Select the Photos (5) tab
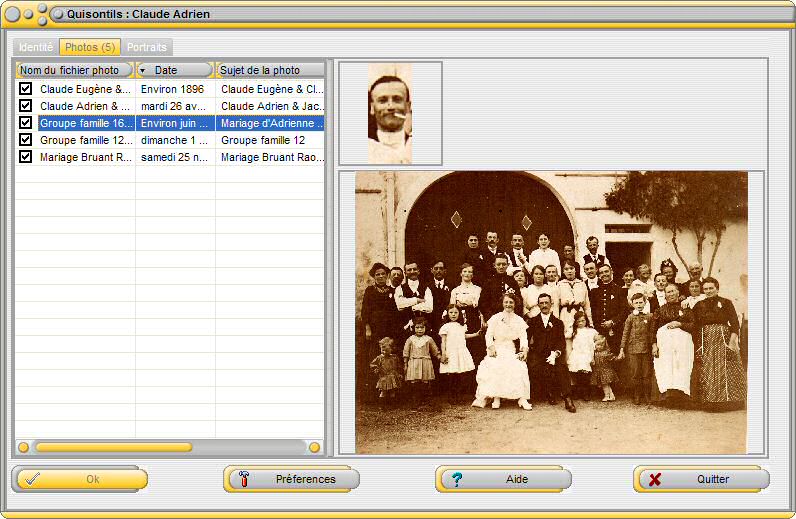The image size is (796, 519). pos(90,47)
